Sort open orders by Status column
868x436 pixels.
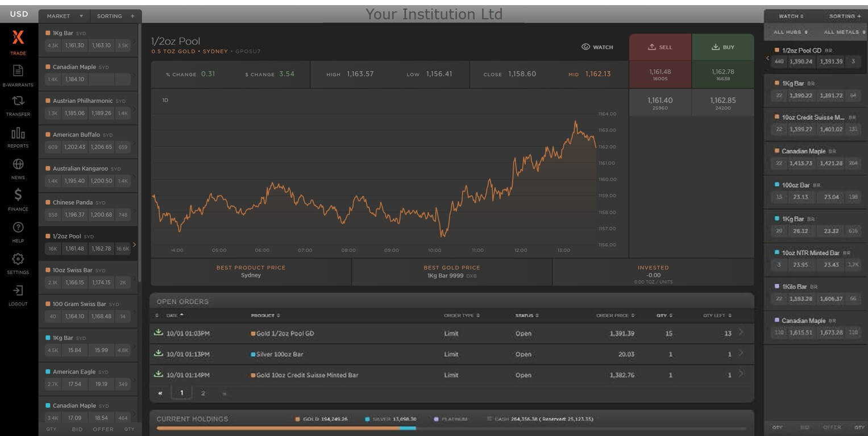pos(527,315)
